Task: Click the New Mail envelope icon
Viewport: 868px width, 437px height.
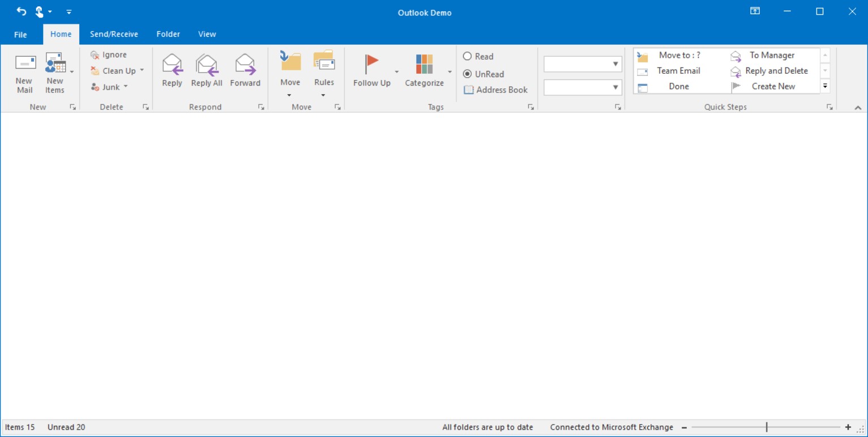Action: 25,63
